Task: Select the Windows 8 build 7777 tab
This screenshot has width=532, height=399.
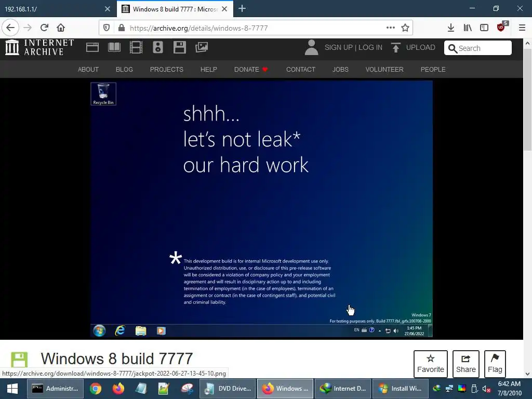Action: tap(170, 9)
